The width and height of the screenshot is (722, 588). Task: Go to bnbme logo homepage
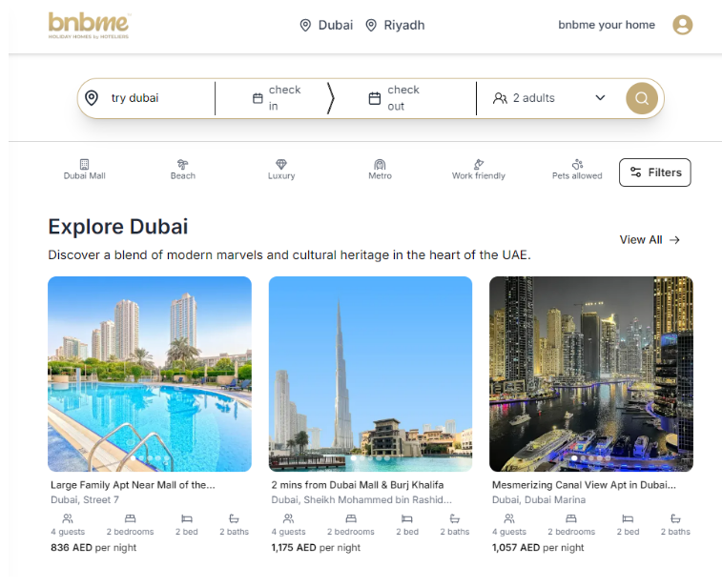click(x=90, y=26)
